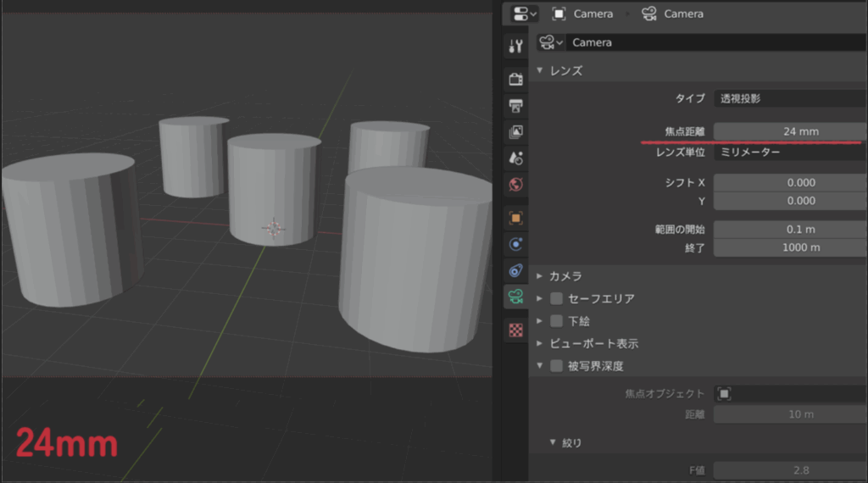This screenshot has width=868, height=483.
Task: Enable the 被写界深度 checkbox
Action: (x=557, y=366)
